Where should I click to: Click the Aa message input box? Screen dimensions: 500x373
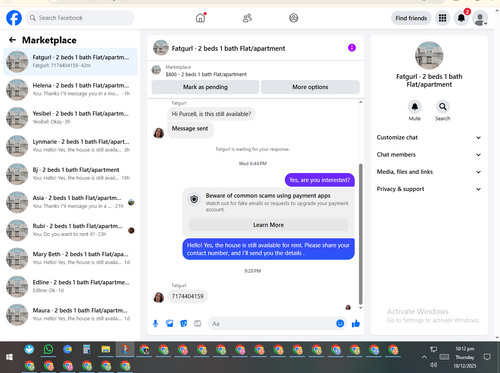pyautogui.click(x=272, y=324)
